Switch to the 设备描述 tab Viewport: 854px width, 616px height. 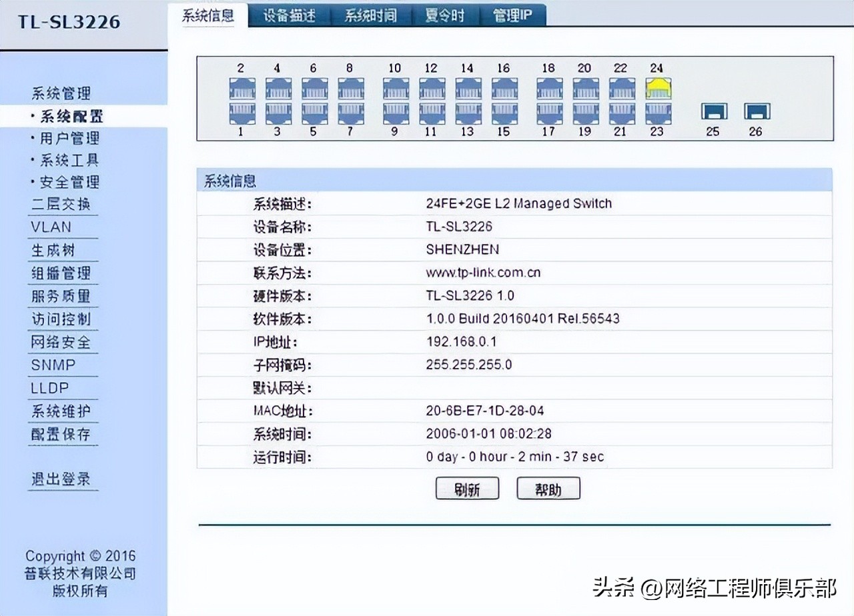(292, 15)
